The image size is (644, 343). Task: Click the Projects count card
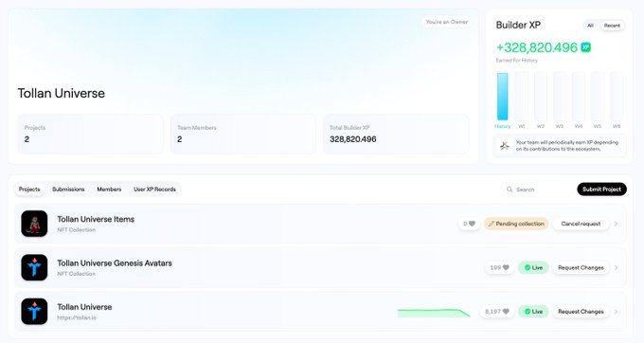(90, 135)
